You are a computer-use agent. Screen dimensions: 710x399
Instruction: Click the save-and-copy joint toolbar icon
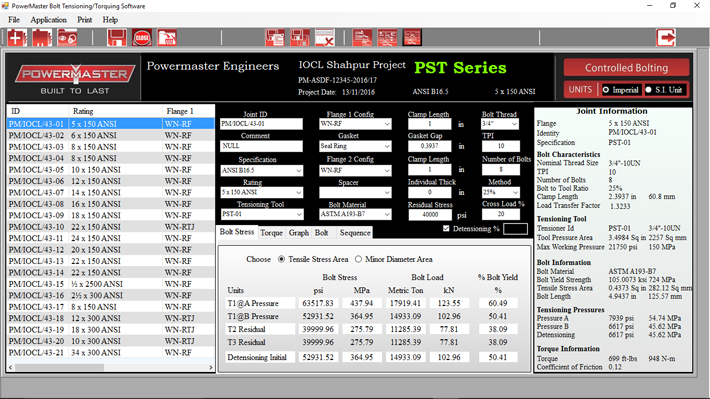[x=275, y=38]
